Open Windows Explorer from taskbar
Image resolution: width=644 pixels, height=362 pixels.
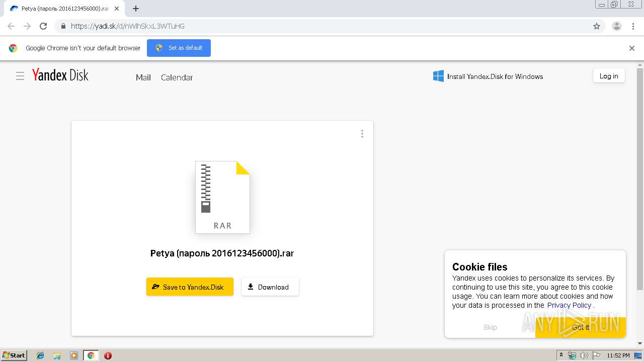point(57,355)
